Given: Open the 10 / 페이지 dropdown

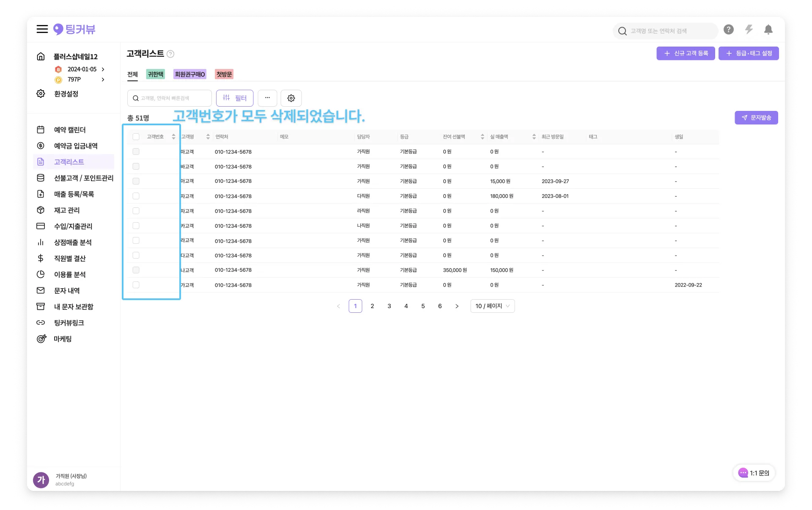Looking at the screenshot, I should point(492,306).
